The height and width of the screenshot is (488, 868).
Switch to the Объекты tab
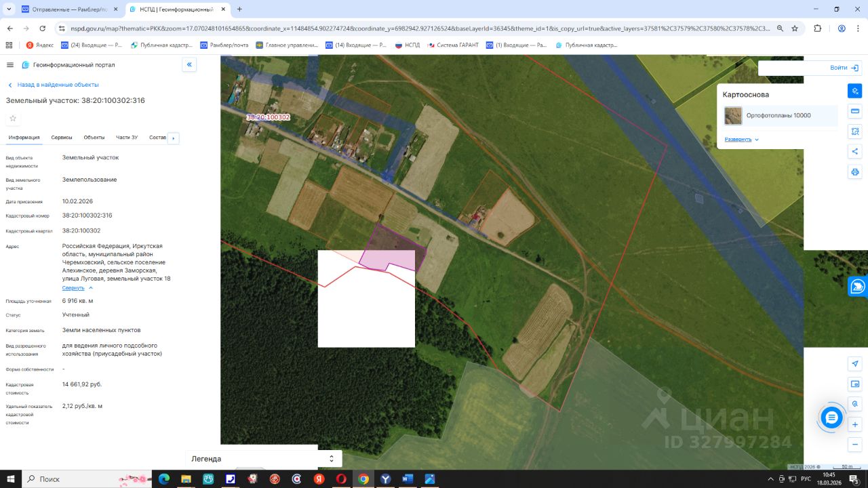click(x=94, y=138)
